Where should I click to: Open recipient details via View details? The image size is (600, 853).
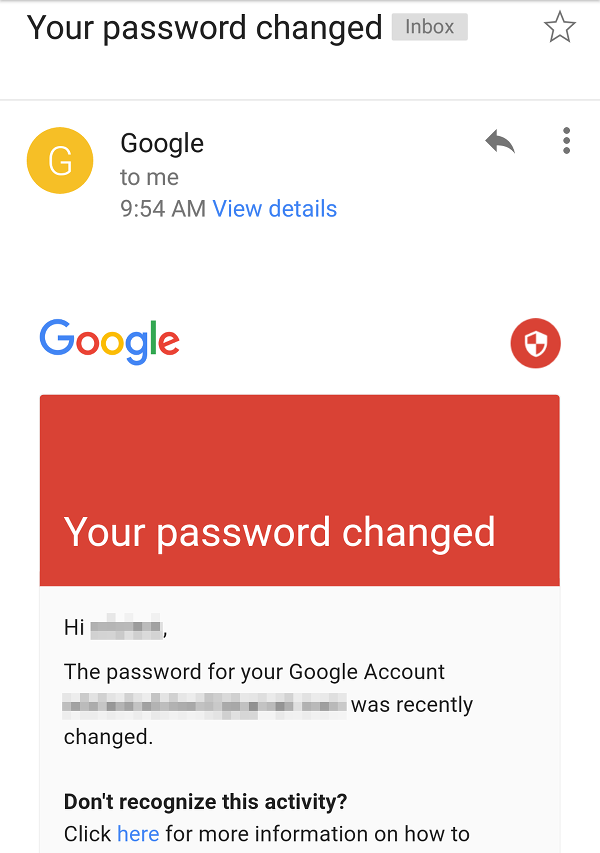[x=275, y=209]
